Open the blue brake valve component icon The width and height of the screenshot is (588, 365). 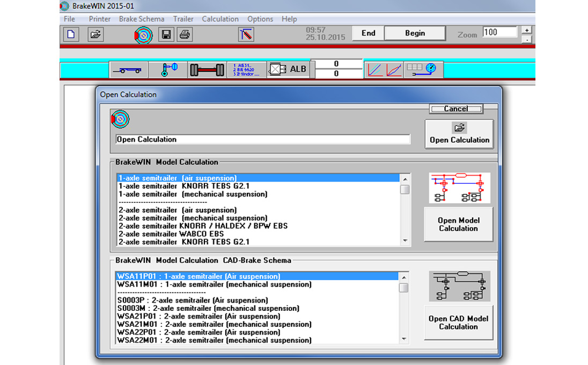pos(168,70)
